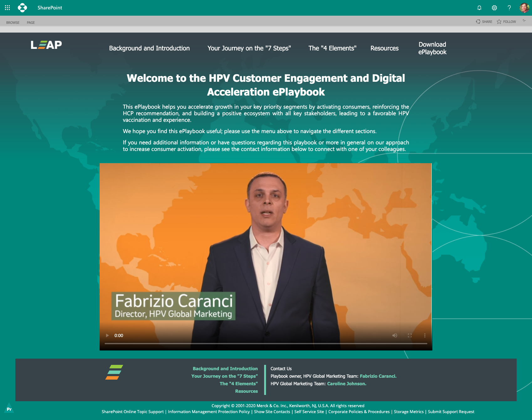
Task: Open the user profile avatar
Action: coord(524,8)
